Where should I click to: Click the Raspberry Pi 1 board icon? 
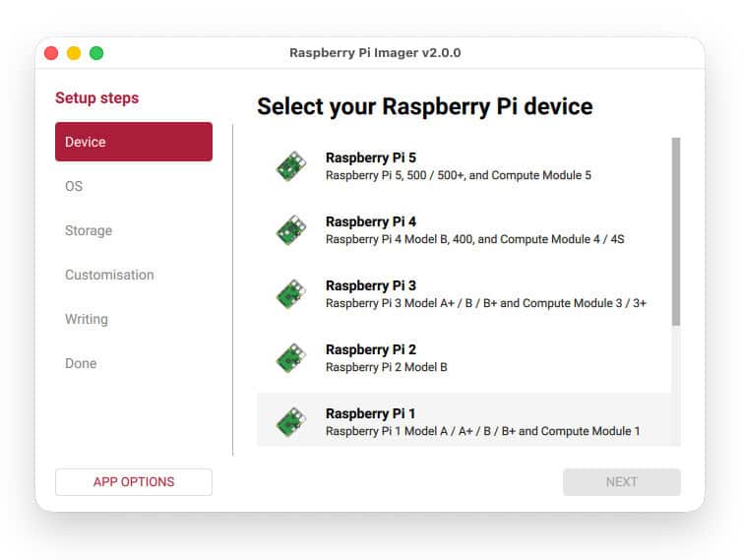click(x=291, y=422)
